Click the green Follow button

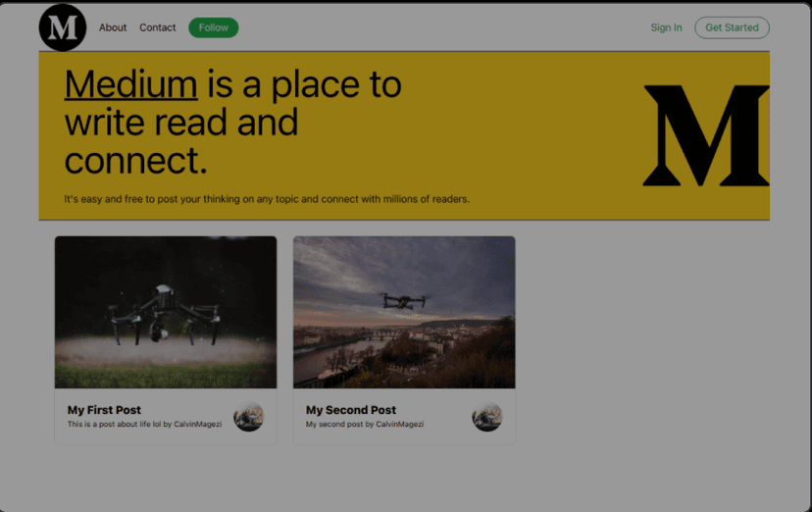pyautogui.click(x=214, y=27)
